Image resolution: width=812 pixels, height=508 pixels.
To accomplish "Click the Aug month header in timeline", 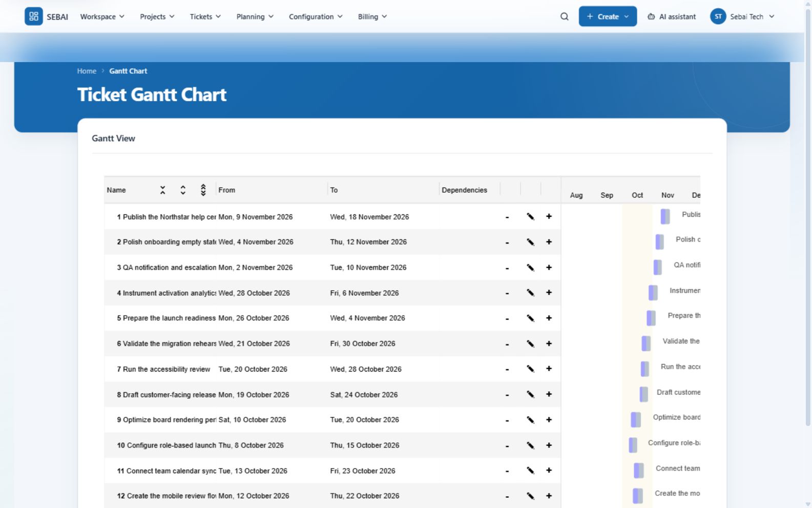I will click(x=576, y=195).
